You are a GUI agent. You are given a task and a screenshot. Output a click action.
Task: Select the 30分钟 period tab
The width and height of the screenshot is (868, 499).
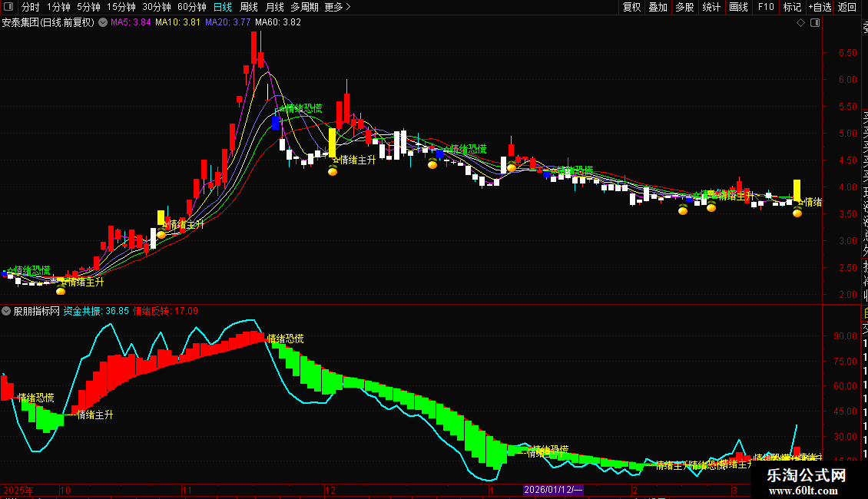(157, 7)
